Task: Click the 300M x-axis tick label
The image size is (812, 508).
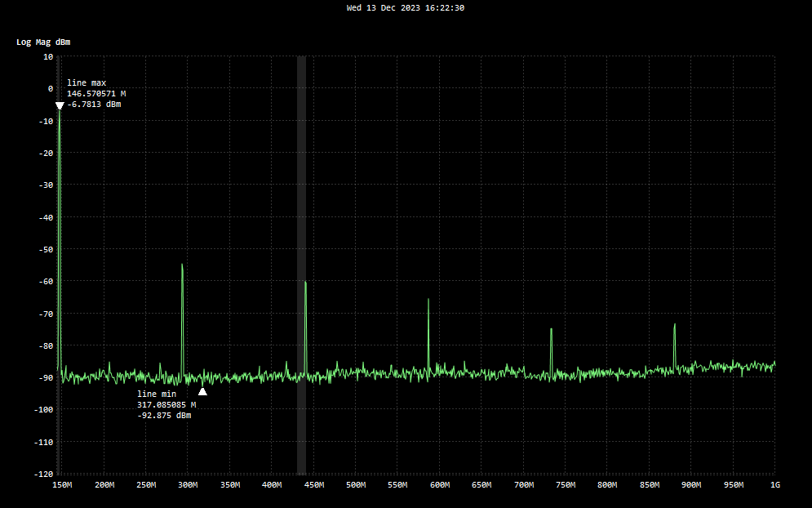Action: 188,484
